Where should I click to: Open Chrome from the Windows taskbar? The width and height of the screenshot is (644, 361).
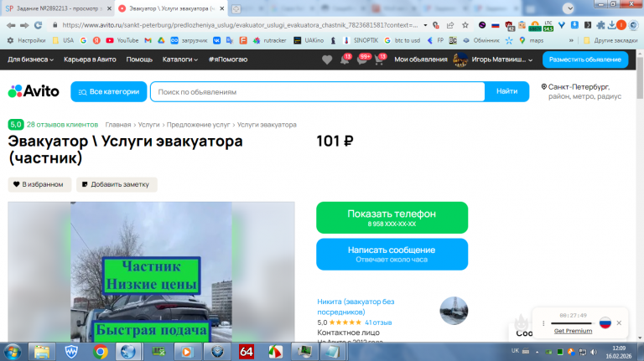pos(100,352)
